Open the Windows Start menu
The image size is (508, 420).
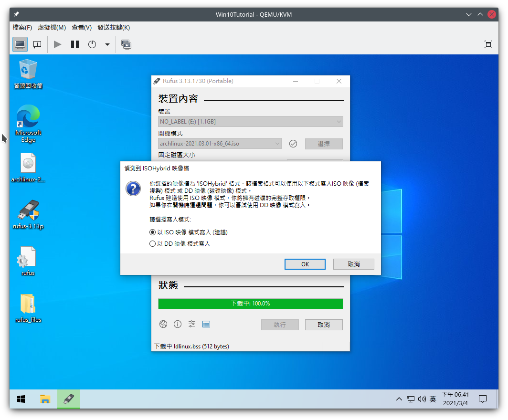coord(21,399)
